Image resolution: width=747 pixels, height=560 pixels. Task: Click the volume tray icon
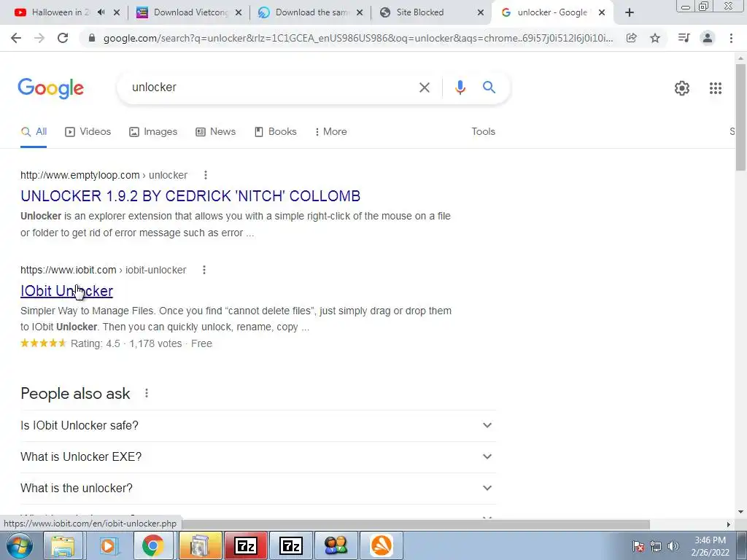pos(673,546)
